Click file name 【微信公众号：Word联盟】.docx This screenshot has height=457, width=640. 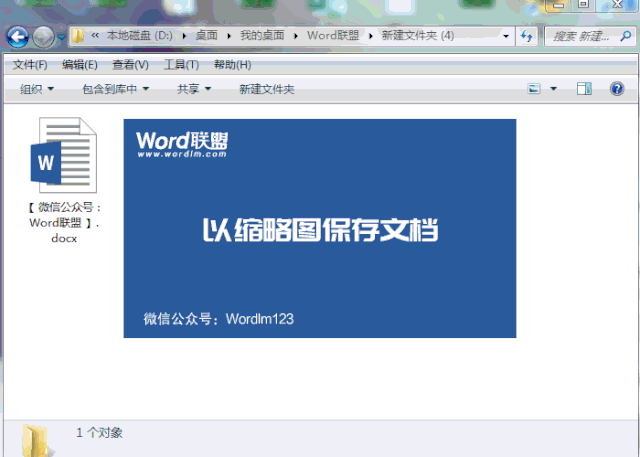(x=64, y=222)
